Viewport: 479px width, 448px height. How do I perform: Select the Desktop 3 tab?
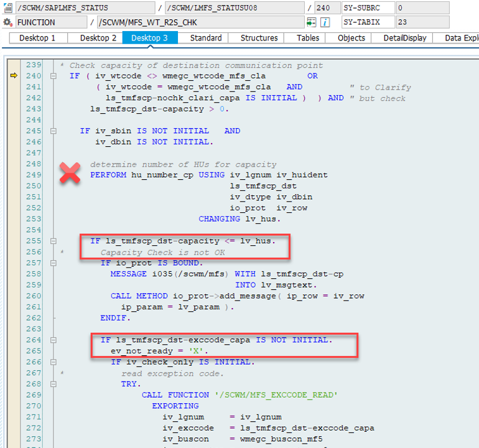(x=150, y=38)
